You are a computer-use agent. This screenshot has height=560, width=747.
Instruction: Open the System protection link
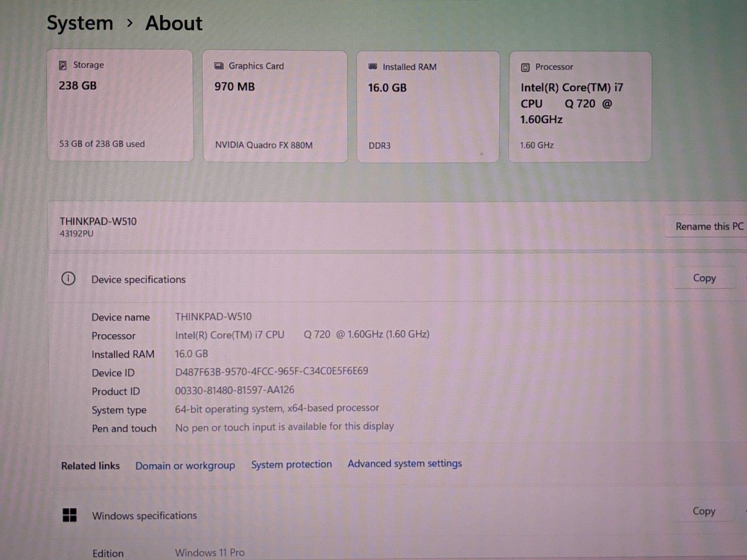click(x=291, y=464)
